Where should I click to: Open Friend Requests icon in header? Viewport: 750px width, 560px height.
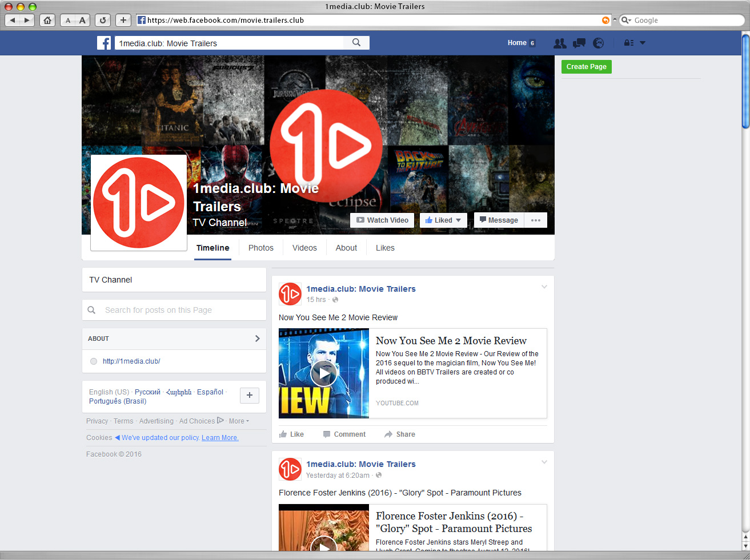[560, 43]
